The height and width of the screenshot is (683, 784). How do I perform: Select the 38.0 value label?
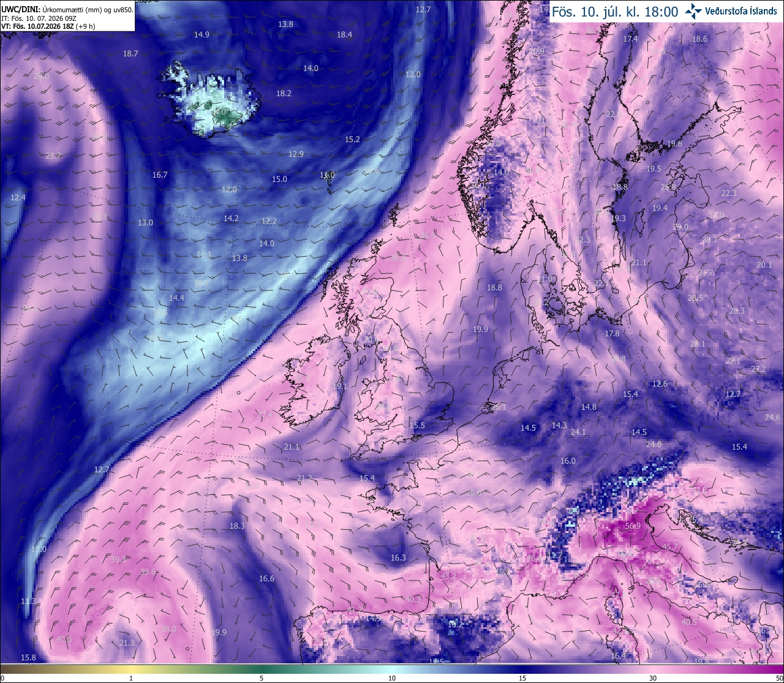pos(168,629)
